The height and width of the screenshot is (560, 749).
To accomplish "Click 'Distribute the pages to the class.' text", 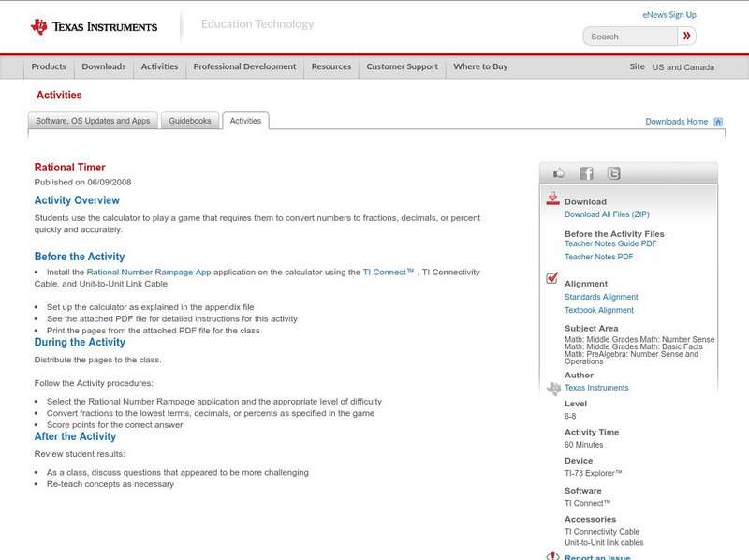I will (x=98, y=360).
